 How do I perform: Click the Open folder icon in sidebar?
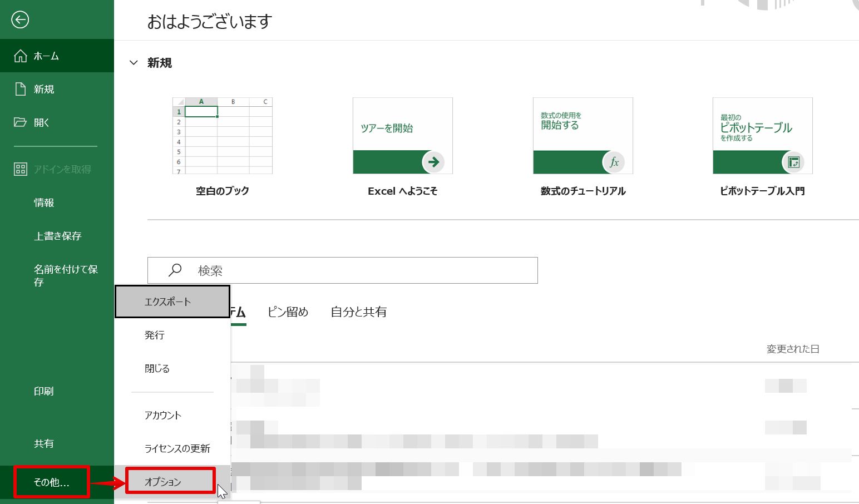21,122
